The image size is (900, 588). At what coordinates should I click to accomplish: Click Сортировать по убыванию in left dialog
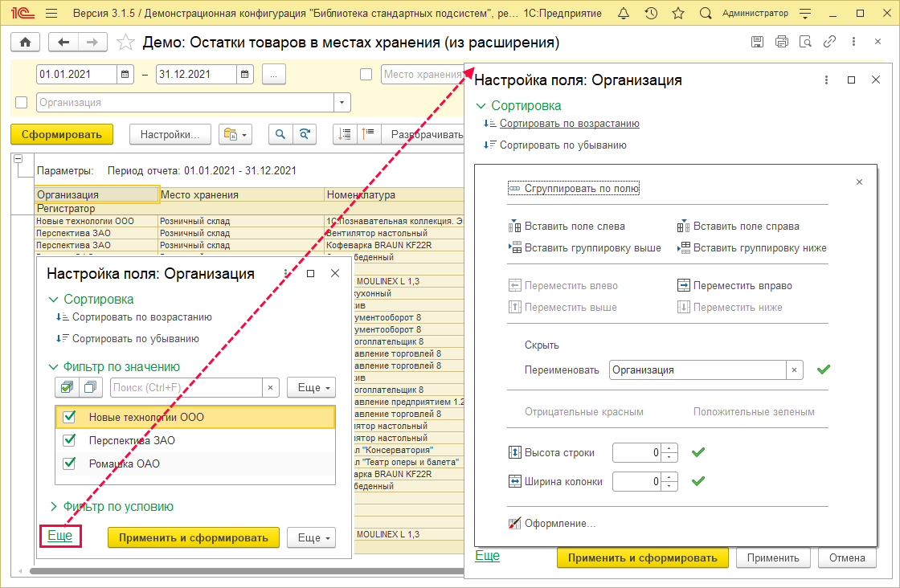pos(136,339)
